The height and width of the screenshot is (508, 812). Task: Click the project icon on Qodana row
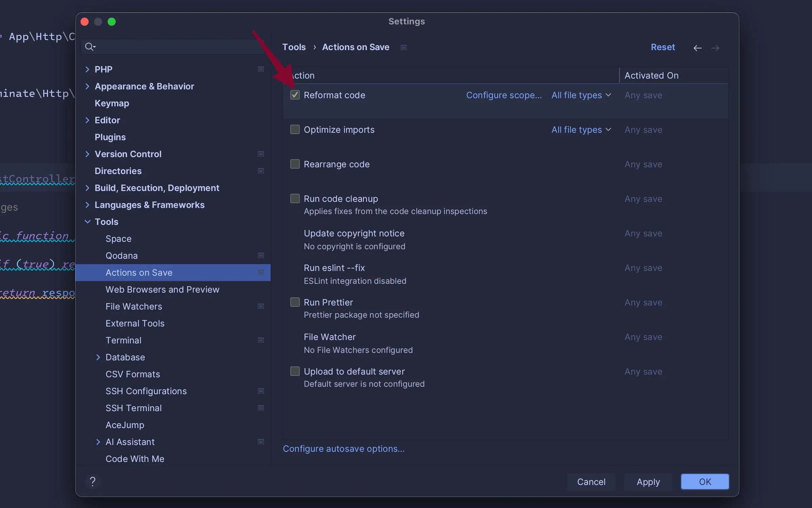point(261,256)
